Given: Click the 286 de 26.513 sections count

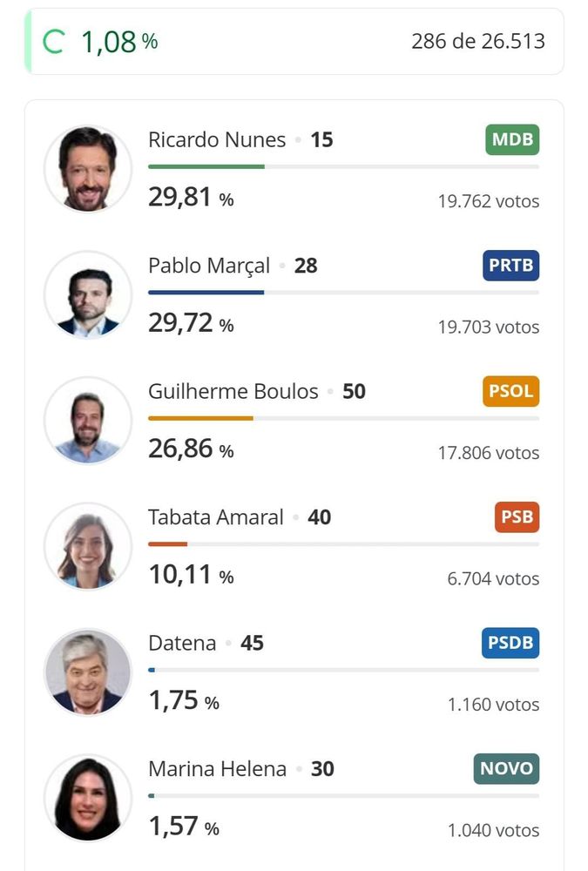Looking at the screenshot, I should [478, 41].
